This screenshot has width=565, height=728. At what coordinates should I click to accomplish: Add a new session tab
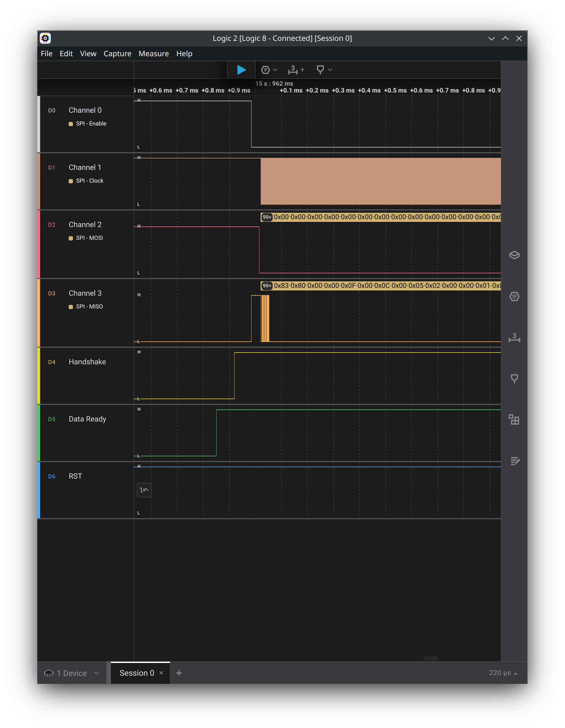(x=179, y=673)
